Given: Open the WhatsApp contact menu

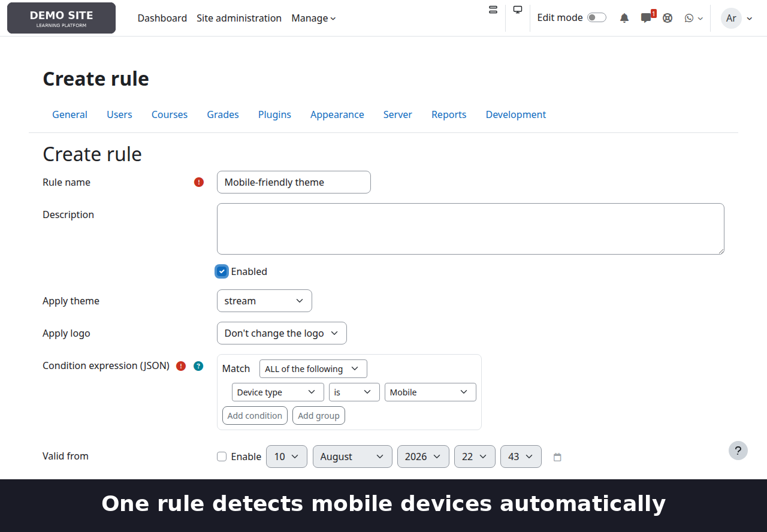Looking at the screenshot, I should pyautogui.click(x=693, y=18).
